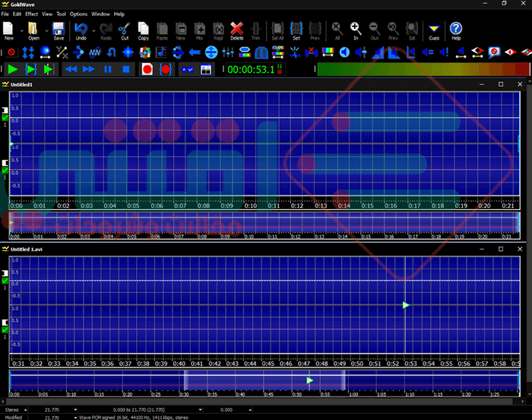This screenshot has width=532, height=420.
Task: Click the Undo button
Action: pyautogui.click(x=81, y=31)
